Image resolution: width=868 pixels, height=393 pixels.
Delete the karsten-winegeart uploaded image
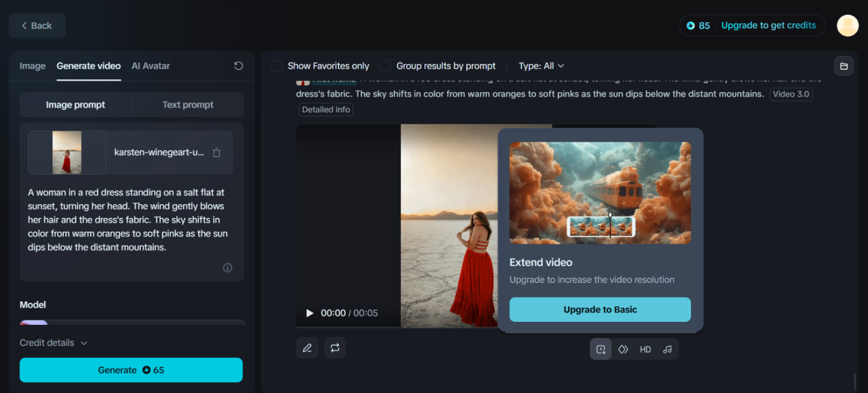point(217,152)
